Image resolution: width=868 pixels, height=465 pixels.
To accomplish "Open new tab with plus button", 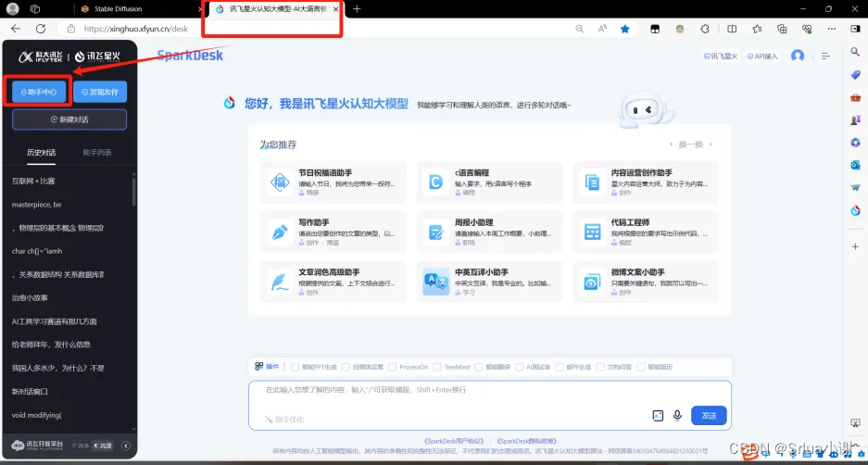I will pyautogui.click(x=357, y=9).
